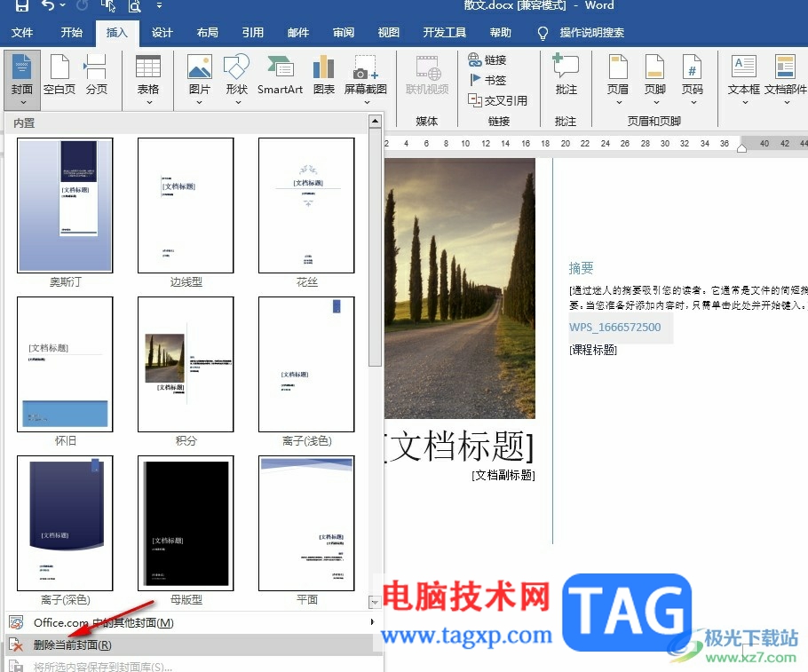
Task: Open the 页脚 footer dropdown
Action: (654, 79)
